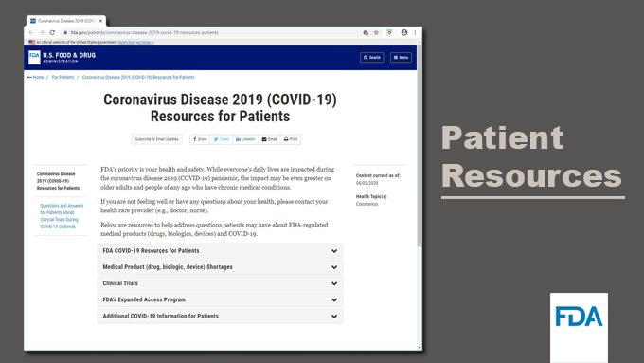Open the For Patients breadcrumb link
The height and width of the screenshot is (363, 644).
click(x=63, y=77)
